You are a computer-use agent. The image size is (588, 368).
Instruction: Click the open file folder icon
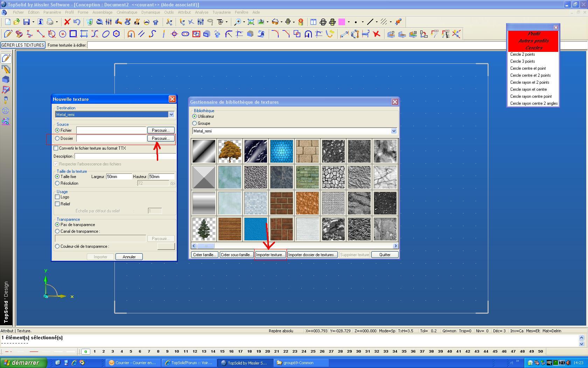[x=16, y=22]
